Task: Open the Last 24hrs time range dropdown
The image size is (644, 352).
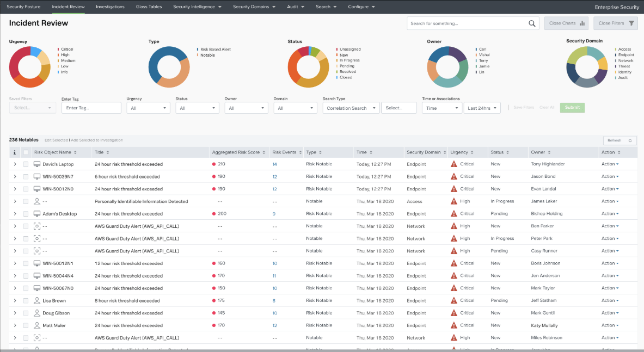Action: click(482, 108)
